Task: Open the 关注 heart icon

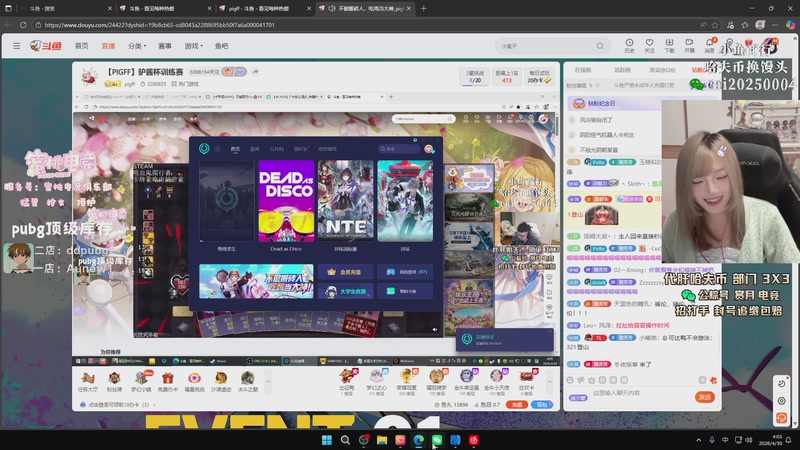Action: pos(649,45)
